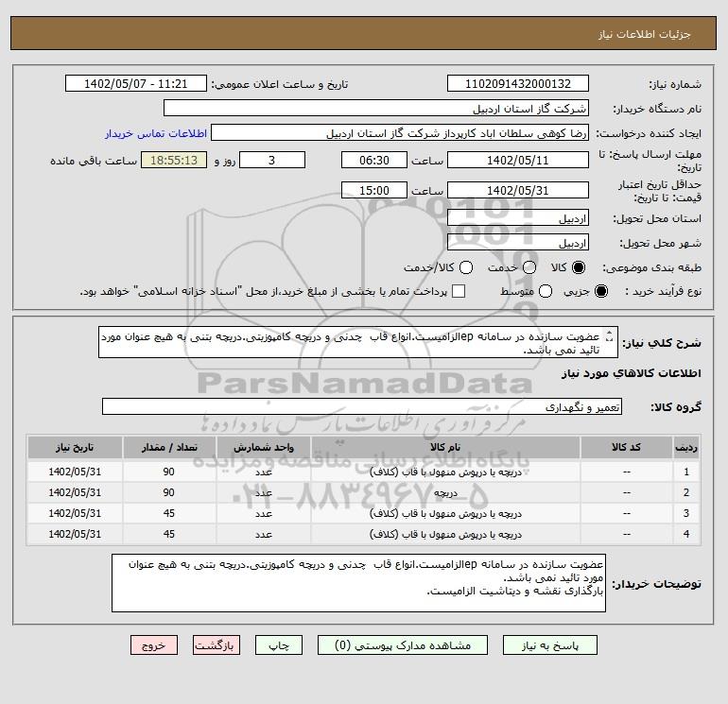
Task: Click the announcement date field 1402/05/07 - 11:21
Action: (x=135, y=83)
